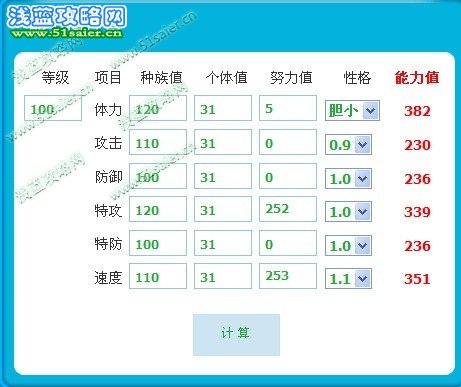Screen dimensions: 461x387
Task: Click the 攻击 row label
Action: [108, 143]
